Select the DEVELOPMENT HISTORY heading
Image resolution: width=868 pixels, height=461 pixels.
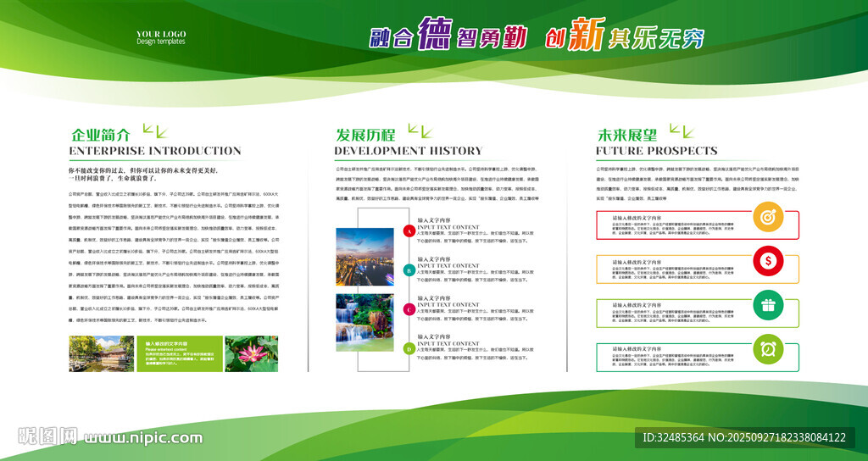[x=409, y=151]
